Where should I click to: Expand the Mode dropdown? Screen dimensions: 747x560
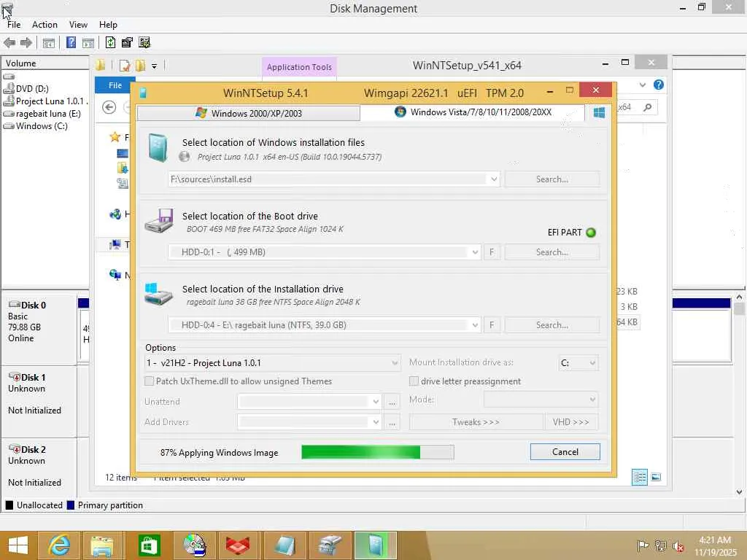coord(592,399)
